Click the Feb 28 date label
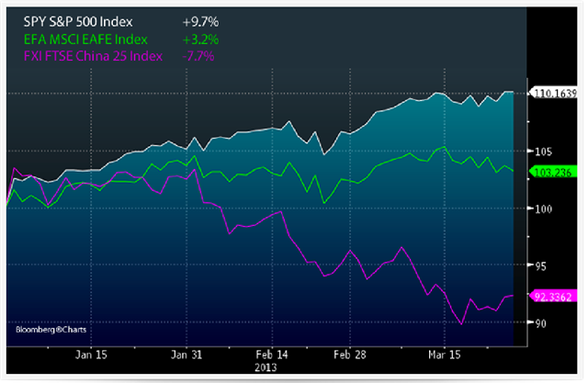Image resolution: width=588 pixels, height=383 pixels. pyautogui.click(x=350, y=355)
